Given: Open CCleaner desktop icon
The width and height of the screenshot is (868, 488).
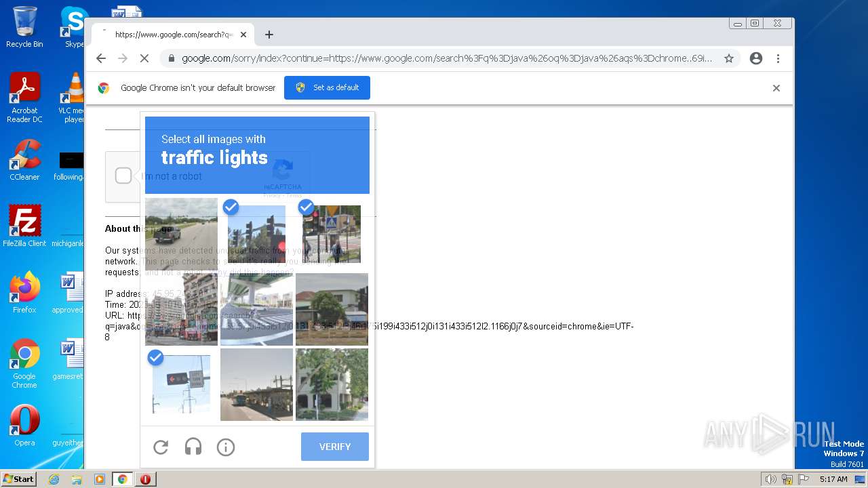Looking at the screenshot, I should 24,161.
